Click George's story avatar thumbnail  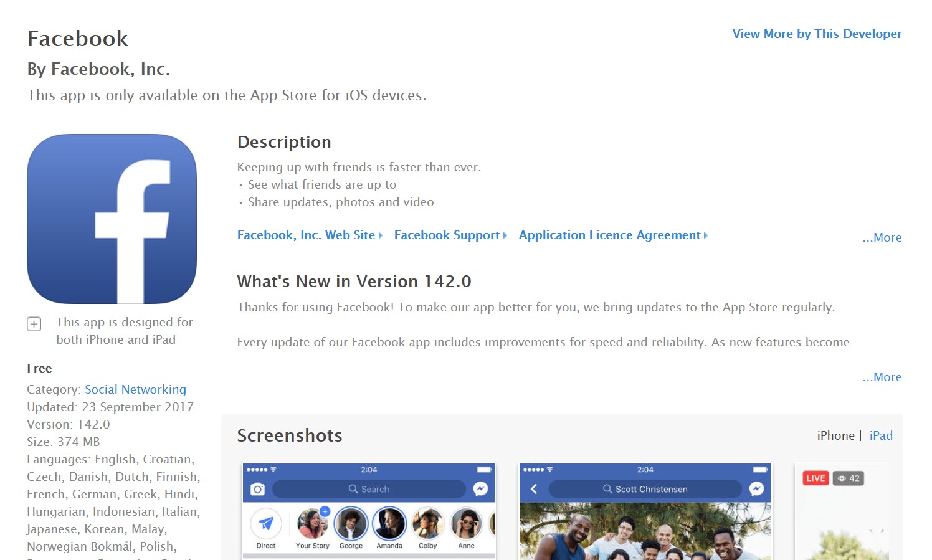pyautogui.click(x=351, y=523)
